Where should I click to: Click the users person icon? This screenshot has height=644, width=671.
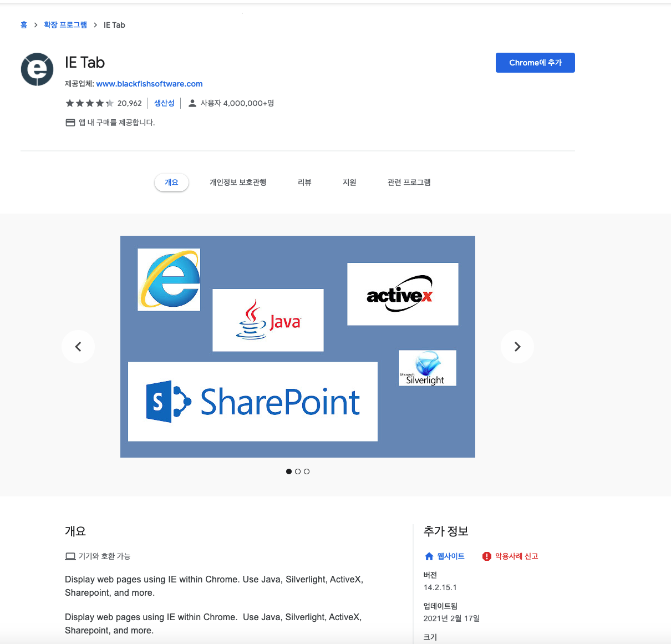[x=192, y=103]
